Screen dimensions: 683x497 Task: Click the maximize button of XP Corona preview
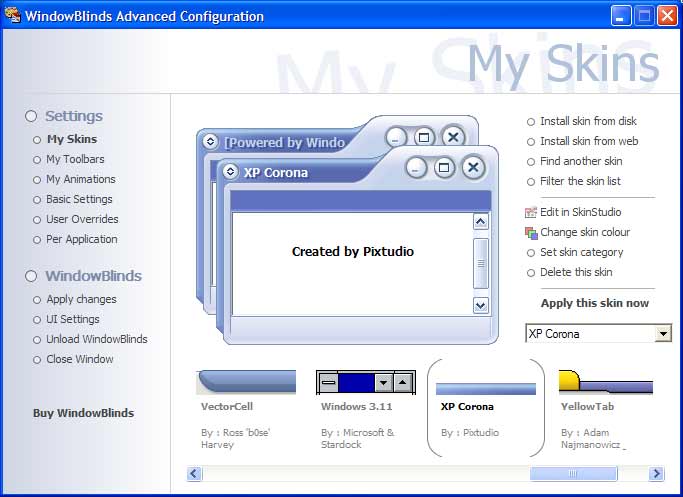(x=444, y=168)
